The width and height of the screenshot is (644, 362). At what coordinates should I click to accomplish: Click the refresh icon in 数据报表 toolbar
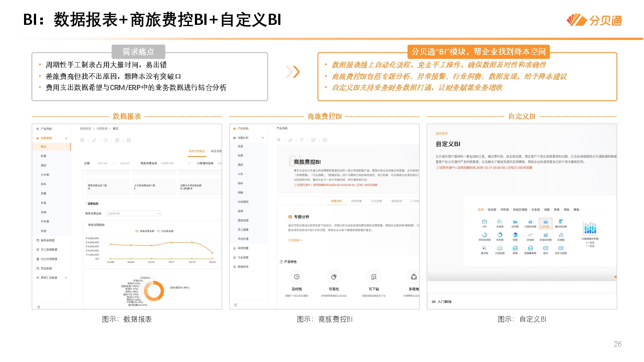pyautogui.click(x=105, y=140)
